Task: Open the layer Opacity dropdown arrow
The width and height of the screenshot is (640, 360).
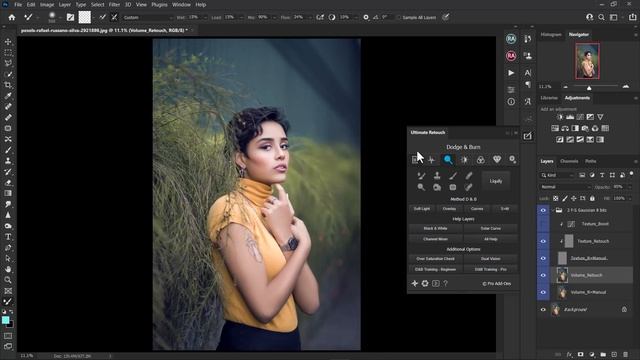Action: click(x=629, y=187)
